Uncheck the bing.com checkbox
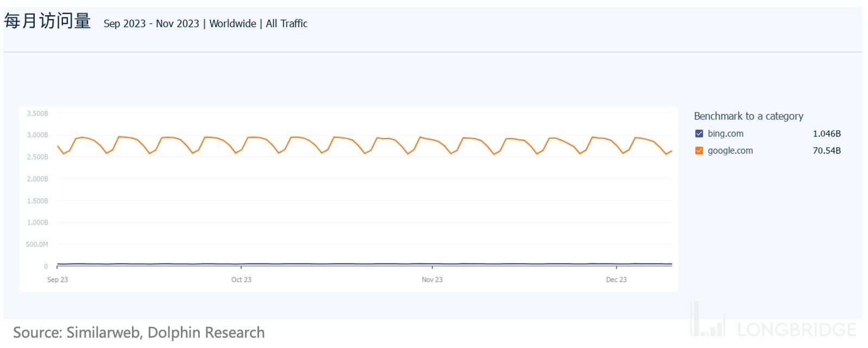The image size is (868, 348). (699, 134)
